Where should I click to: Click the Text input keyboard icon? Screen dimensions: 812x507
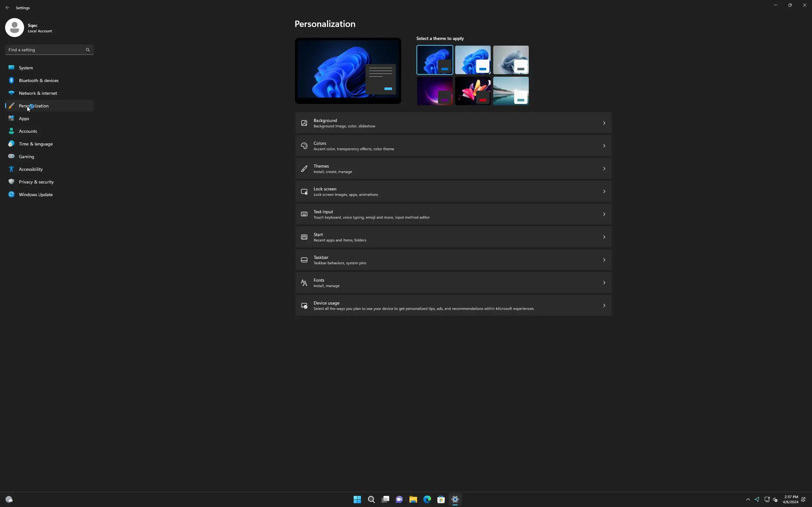coord(304,214)
